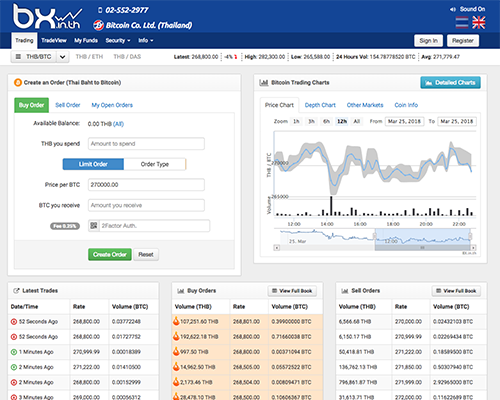The image size is (500, 400).
Task: Open the Coin Info tab
Action: tap(406, 105)
